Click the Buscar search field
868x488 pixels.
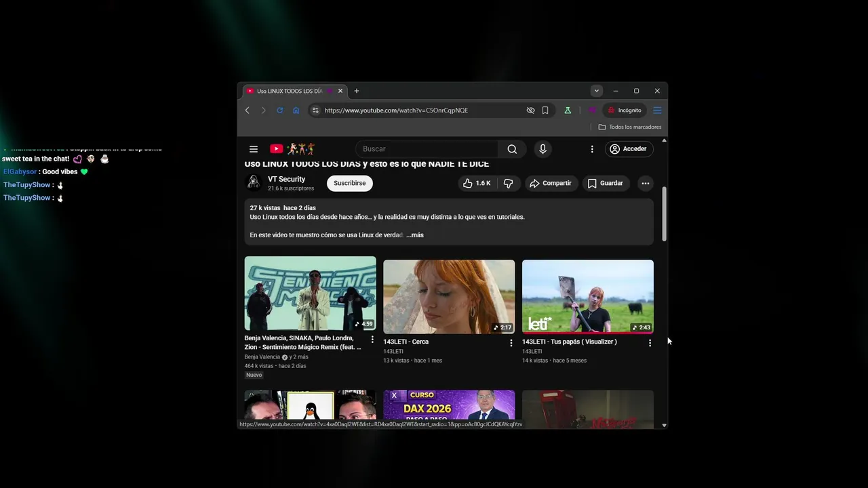click(427, 149)
